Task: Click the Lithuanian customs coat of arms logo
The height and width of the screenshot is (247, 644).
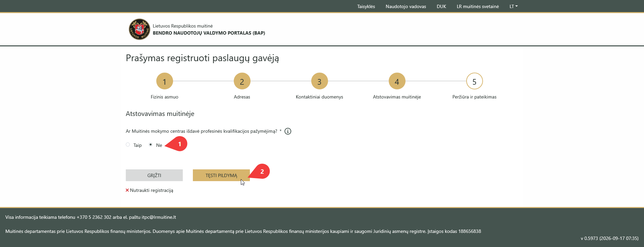Action: [139, 29]
